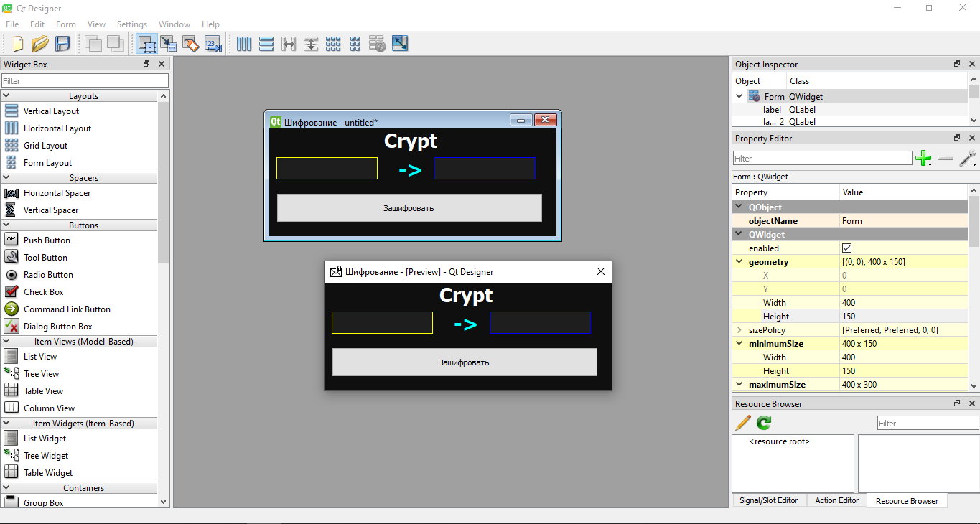Viewport: 980px width, 524px height.
Task: Apply Lay Out Horizontally from toolbar
Action: 244,44
